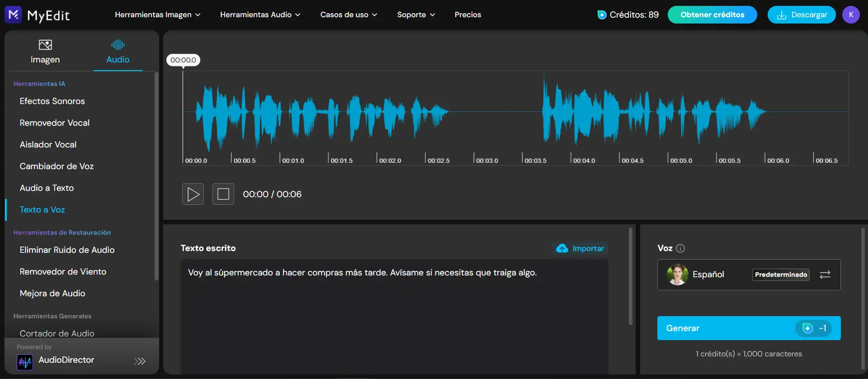Click the Generar button
Screen dimensions: 868x379
(749, 328)
